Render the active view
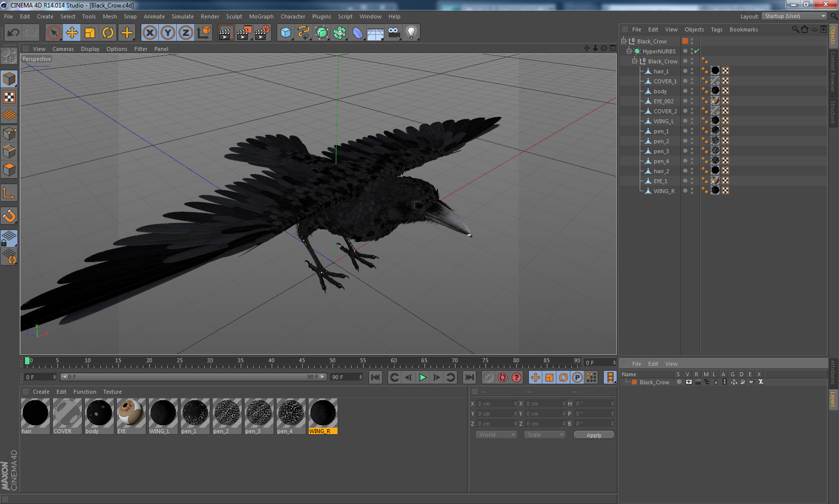Viewport: 839px width, 504px height. 226,33
